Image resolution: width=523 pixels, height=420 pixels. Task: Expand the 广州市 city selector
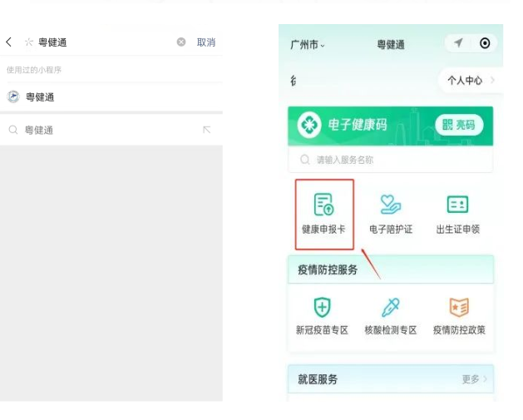pos(307,43)
